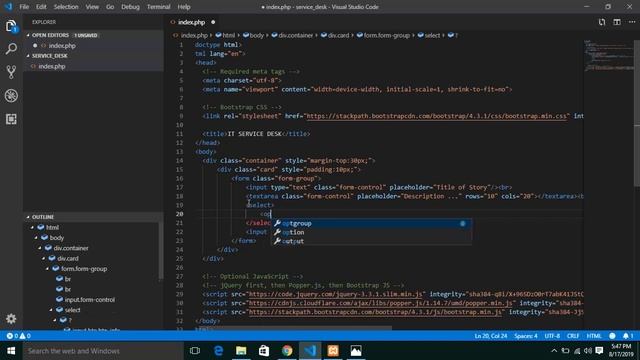Change language mode via HTML entry
640x360 pixels.
coord(594,336)
